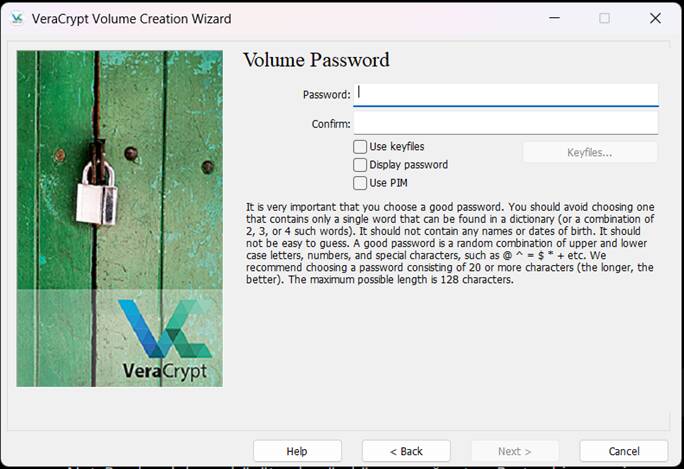Image resolution: width=684 pixels, height=469 pixels.
Task: Click the good password advice paragraph
Action: click(x=450, y=243)
